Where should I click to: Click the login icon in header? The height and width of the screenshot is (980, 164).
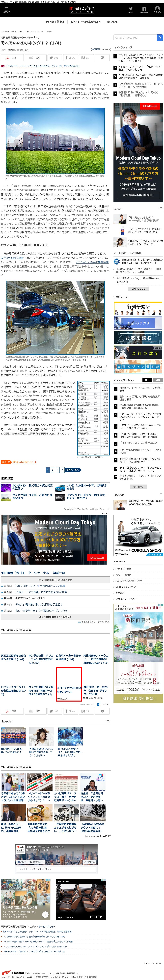pyautogui.click(x=157, y=10)
